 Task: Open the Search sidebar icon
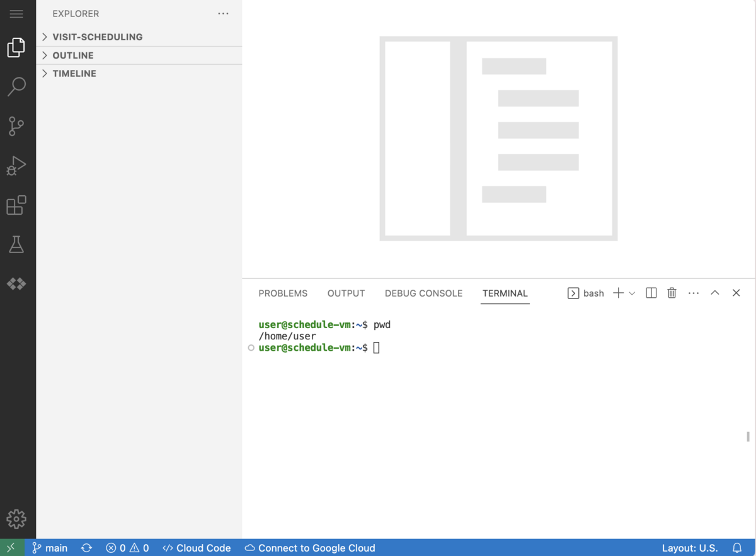coord(17,86)
